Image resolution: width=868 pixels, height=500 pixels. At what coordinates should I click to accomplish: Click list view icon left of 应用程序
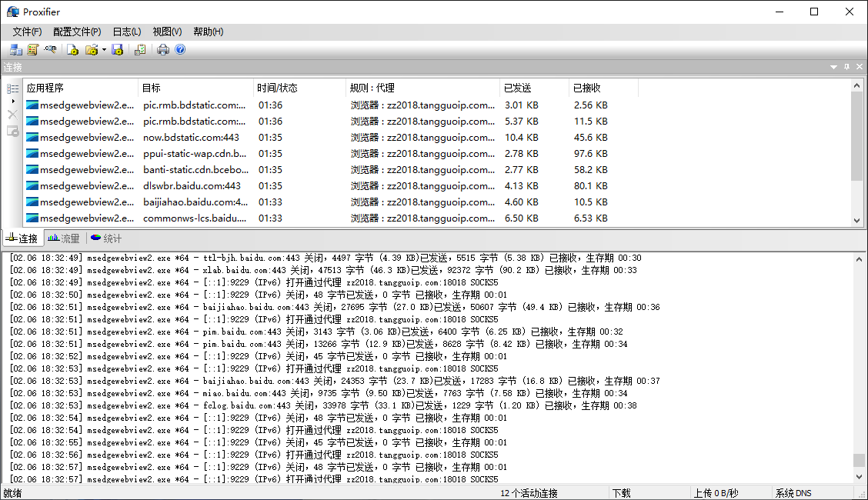point(12,88)
